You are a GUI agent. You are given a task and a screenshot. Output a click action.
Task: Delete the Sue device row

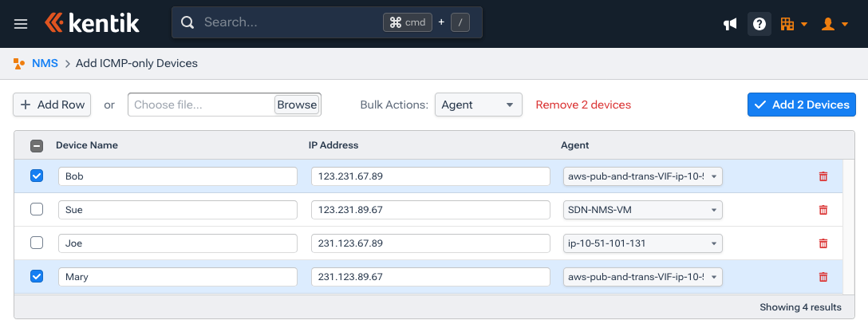823,210
